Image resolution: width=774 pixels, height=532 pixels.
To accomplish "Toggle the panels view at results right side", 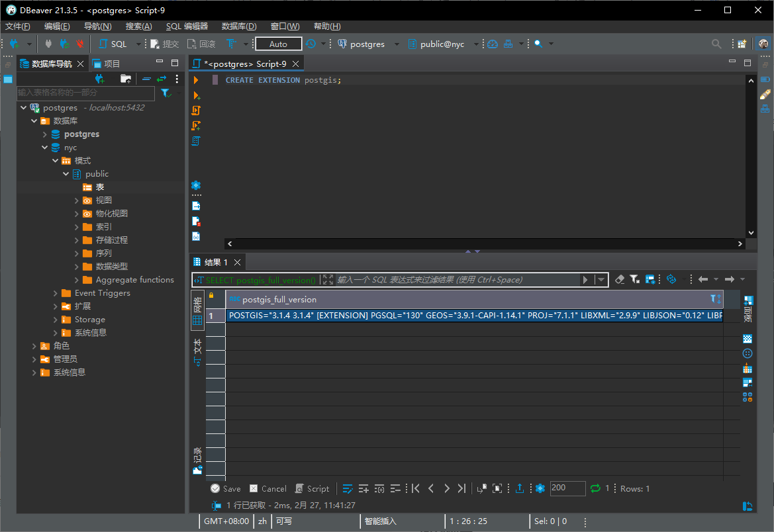I will [x=748, y=309].
